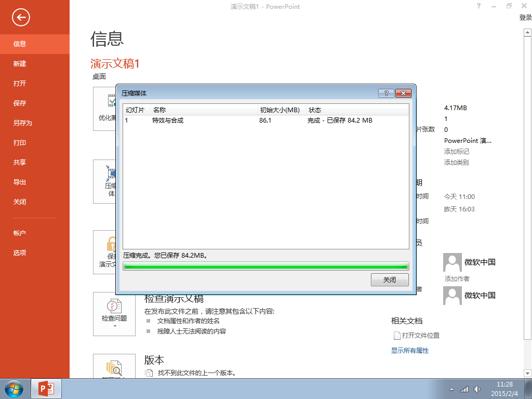Open the 检查问题 dropdown button
This screenshot has height=399, width=532.
(114, 314)
